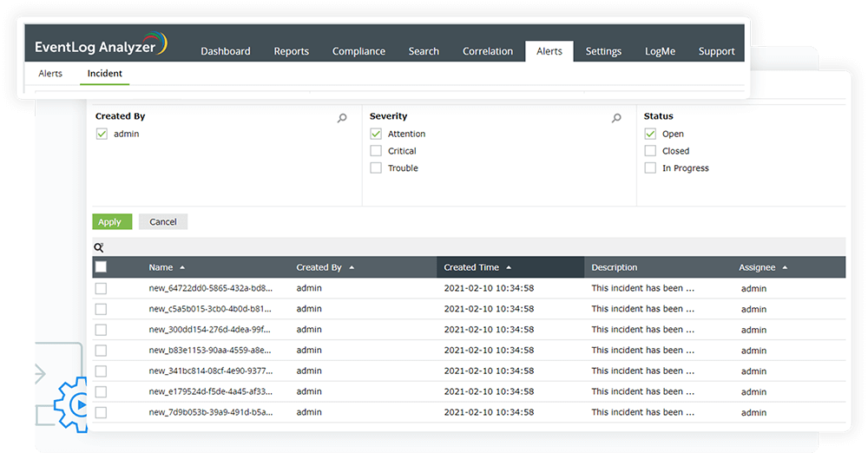Switch to the Alerts sub-tab
The height and width of the screenshot is (453, 868).
click(50, 73)
